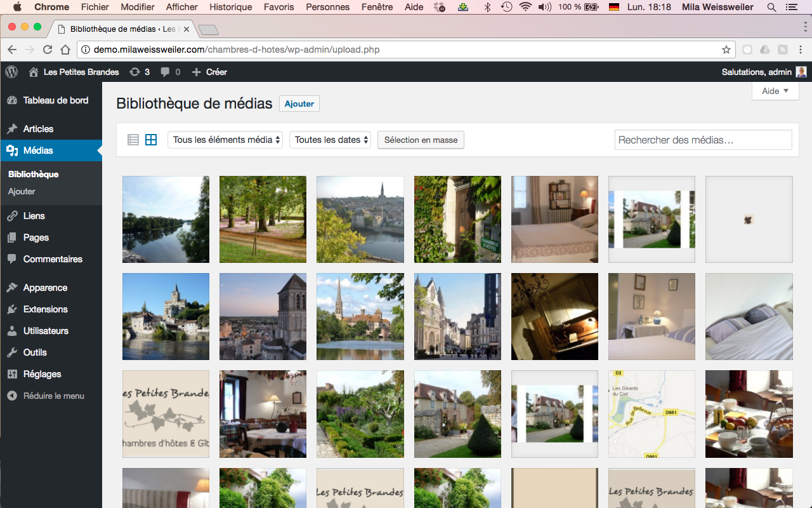
Task: Select the formal garden hedges thumbnail
Action: (360, 414)
